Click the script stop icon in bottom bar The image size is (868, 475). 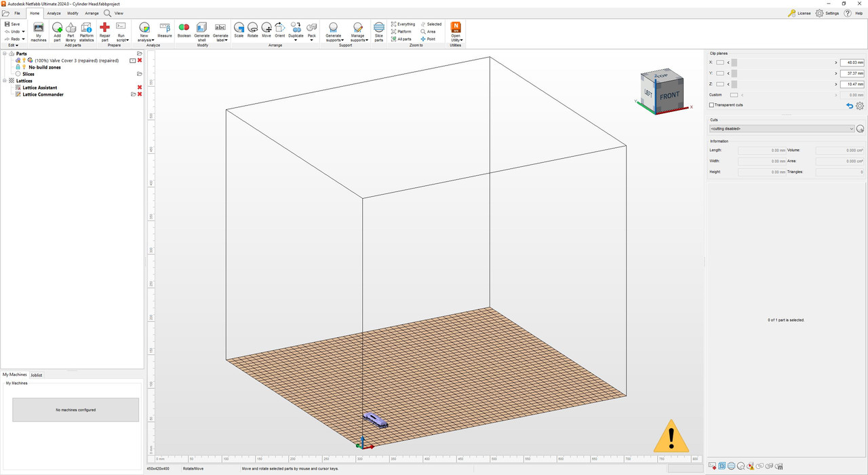[712, 466]
